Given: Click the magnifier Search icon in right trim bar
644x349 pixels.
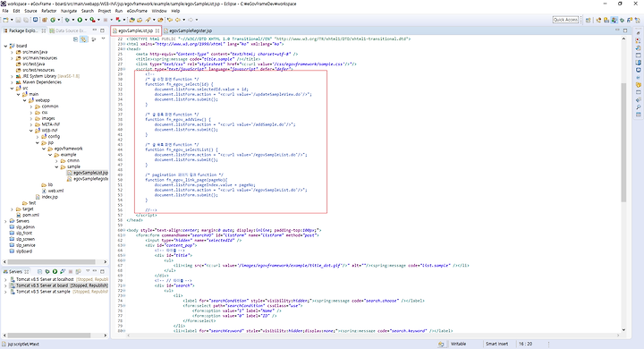Looking at the screenshot, I should pyautogui.click(x=639, y=106).
